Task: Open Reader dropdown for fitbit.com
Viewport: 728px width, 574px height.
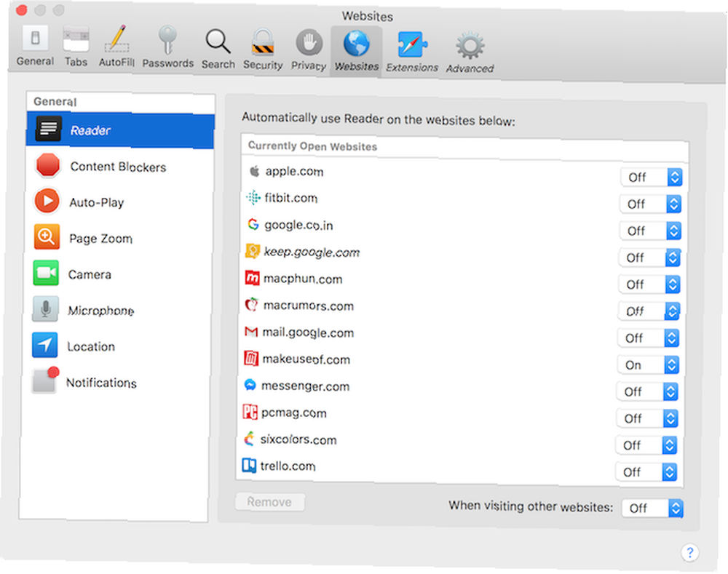Action: (650, 204)
